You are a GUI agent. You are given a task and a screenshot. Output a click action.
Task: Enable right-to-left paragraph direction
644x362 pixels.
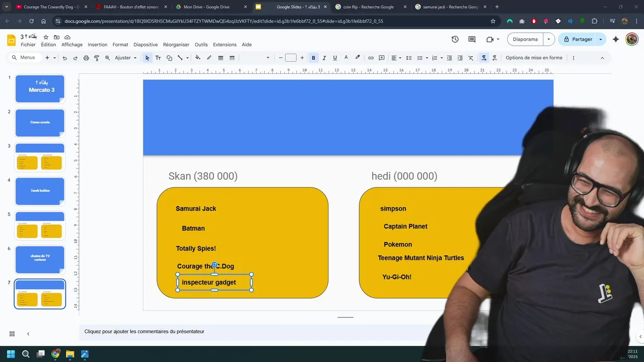point(495,58)
